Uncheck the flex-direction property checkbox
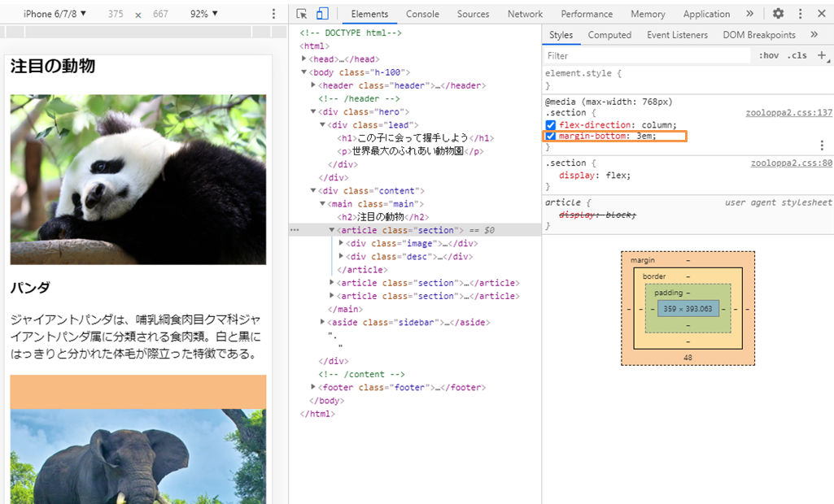834x504 pixels. (551, 125)
